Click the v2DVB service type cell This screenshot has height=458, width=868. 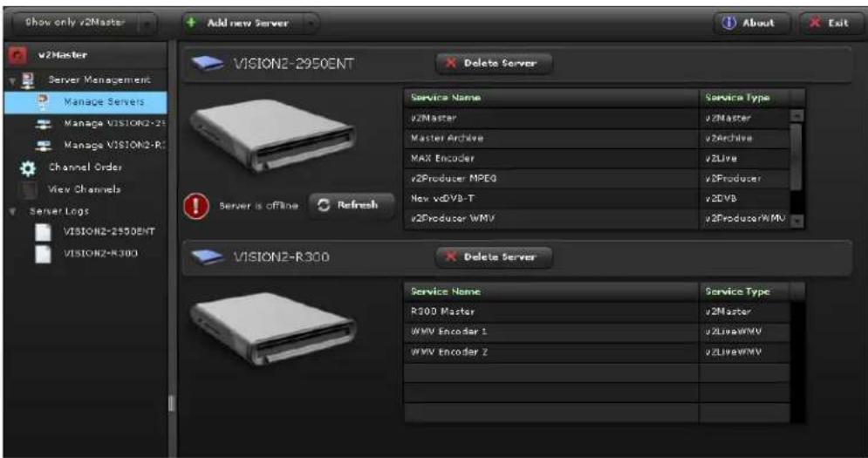[x=744, y=198]
